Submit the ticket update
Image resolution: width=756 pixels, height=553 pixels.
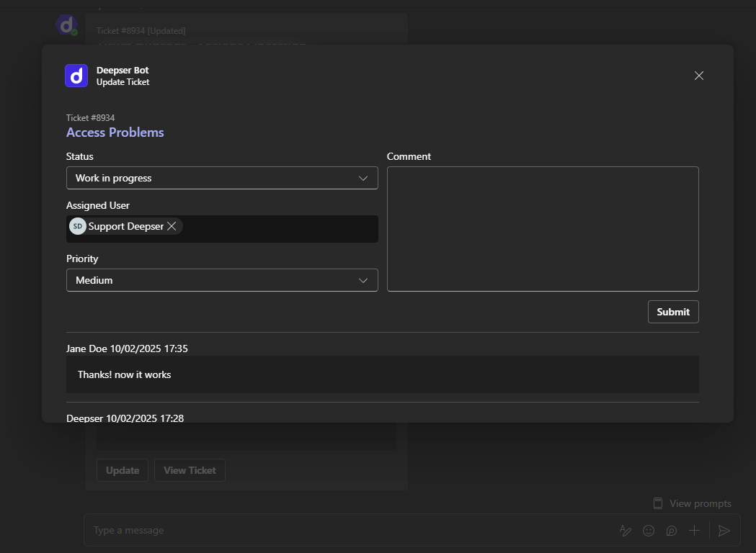673,313
